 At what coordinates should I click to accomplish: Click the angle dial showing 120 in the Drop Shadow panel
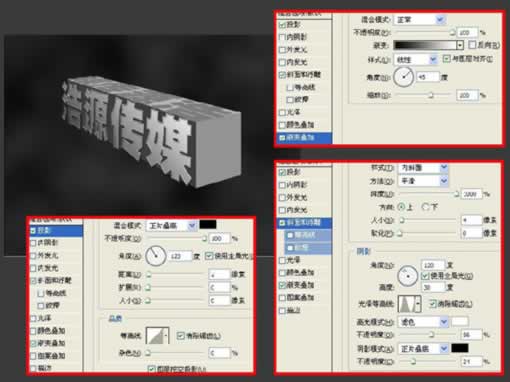(x=156, y=256)
